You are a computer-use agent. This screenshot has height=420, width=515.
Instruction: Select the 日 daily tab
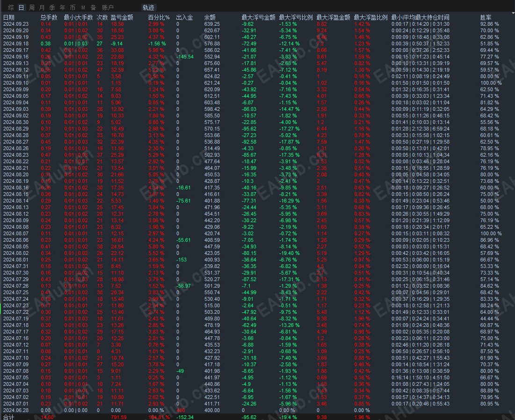pos(22,7)
